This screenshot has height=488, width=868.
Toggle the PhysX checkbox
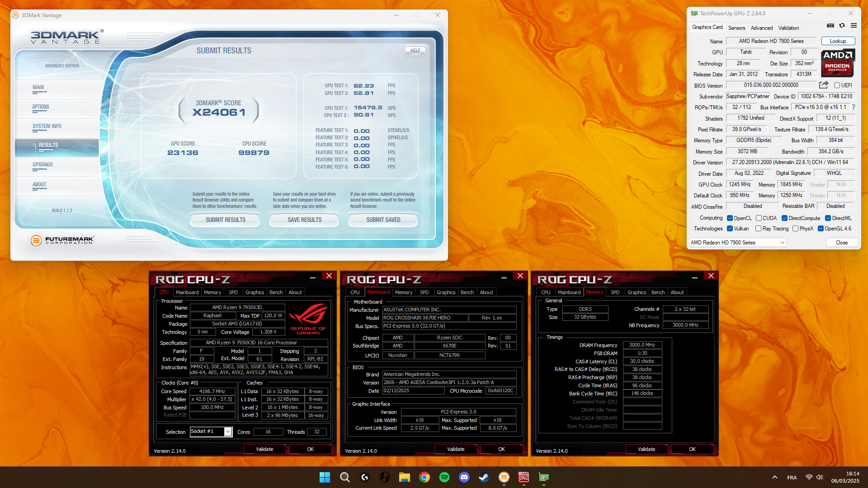795,229
